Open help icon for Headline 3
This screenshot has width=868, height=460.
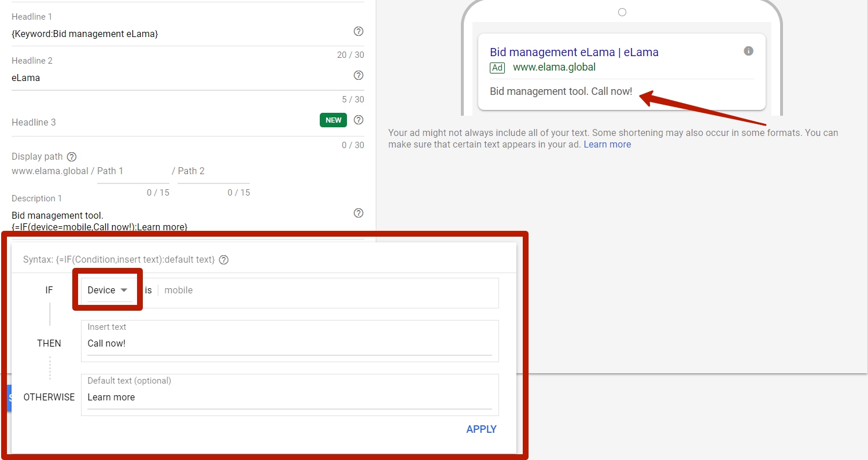pos(359,120)
